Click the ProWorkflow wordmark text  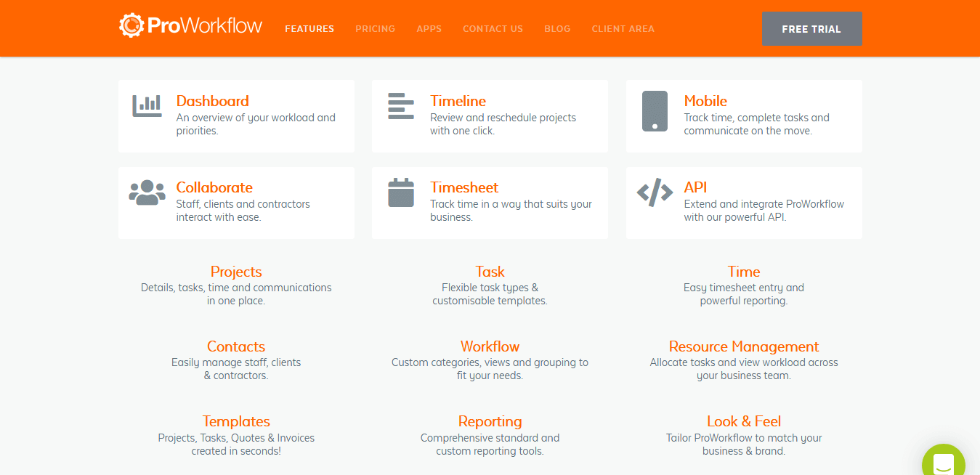coord(205,26)
